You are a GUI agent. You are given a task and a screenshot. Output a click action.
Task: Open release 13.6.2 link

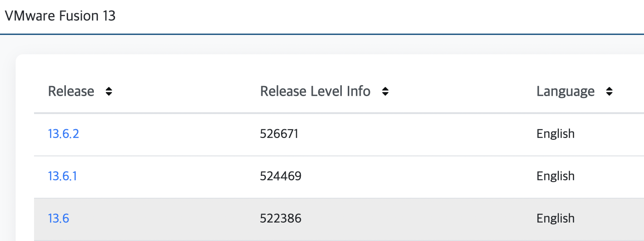tap(63, 134)
